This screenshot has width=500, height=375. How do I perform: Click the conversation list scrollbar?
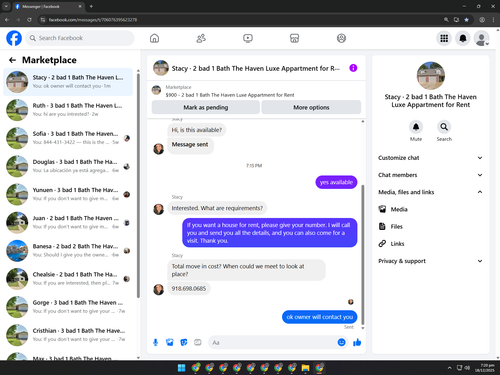[138, 185]
